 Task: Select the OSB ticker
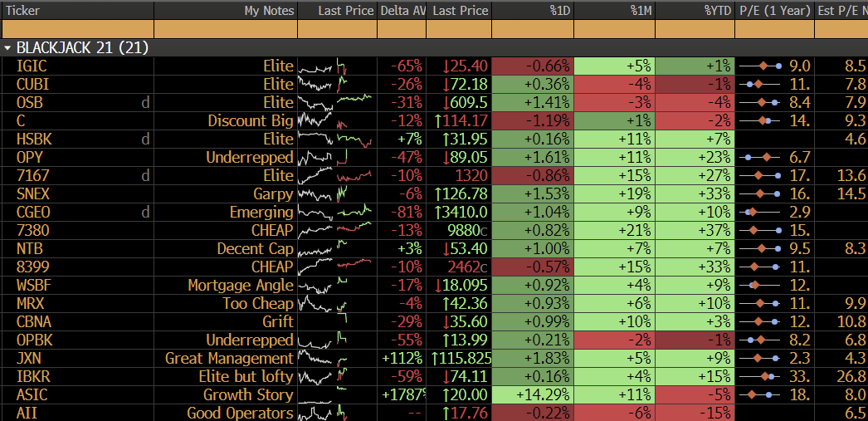pyautogui.click(x=29, y=103)
